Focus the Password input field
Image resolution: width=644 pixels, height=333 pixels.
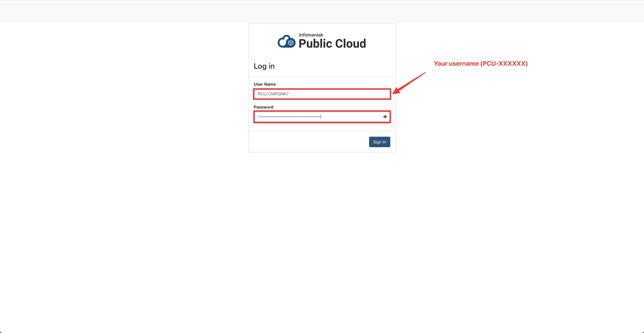click(x=322, y=117)
